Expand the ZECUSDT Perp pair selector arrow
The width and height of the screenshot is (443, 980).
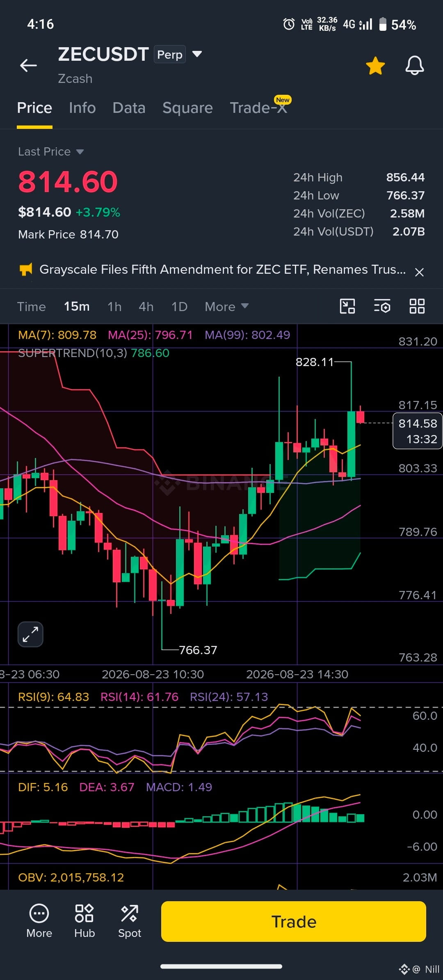(x=197, y=54)
